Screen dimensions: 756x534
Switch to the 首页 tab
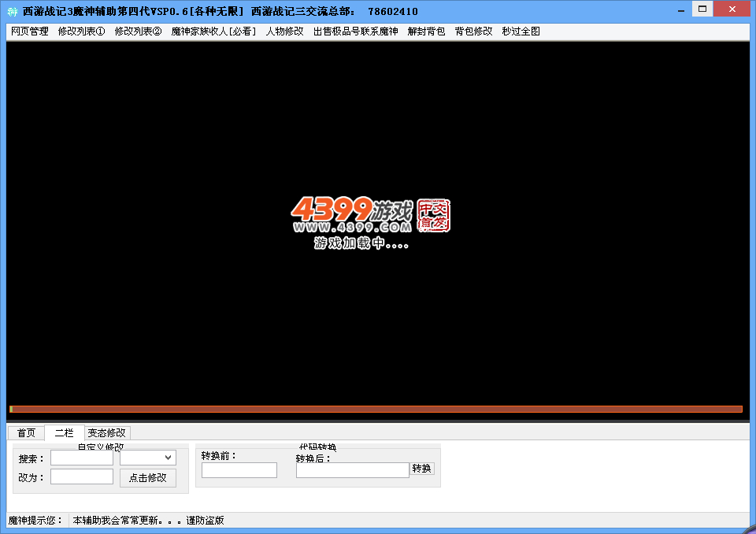coord(26,433)
